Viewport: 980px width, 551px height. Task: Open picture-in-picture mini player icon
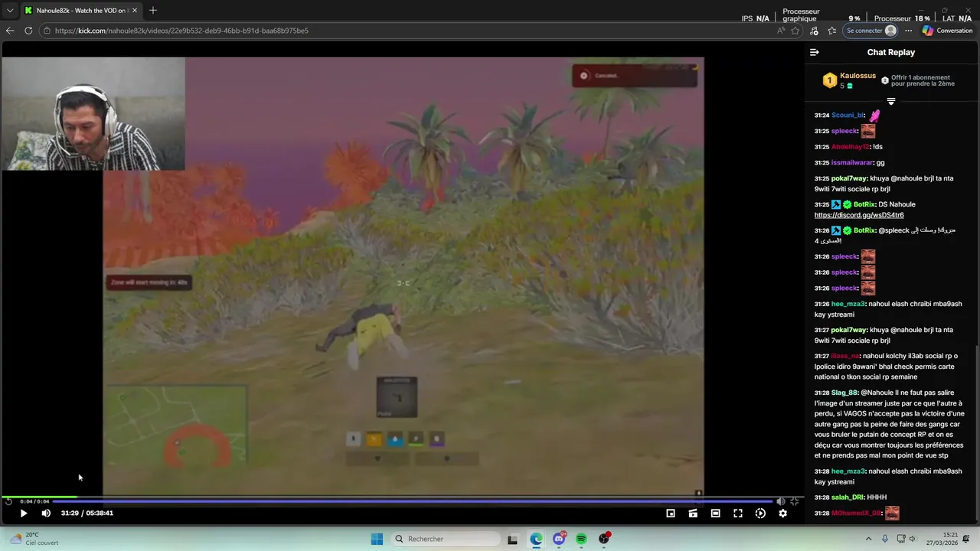671,514
